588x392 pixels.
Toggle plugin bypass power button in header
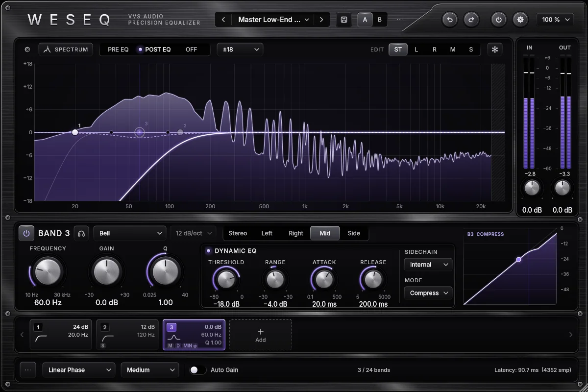(x=499, y=20)
